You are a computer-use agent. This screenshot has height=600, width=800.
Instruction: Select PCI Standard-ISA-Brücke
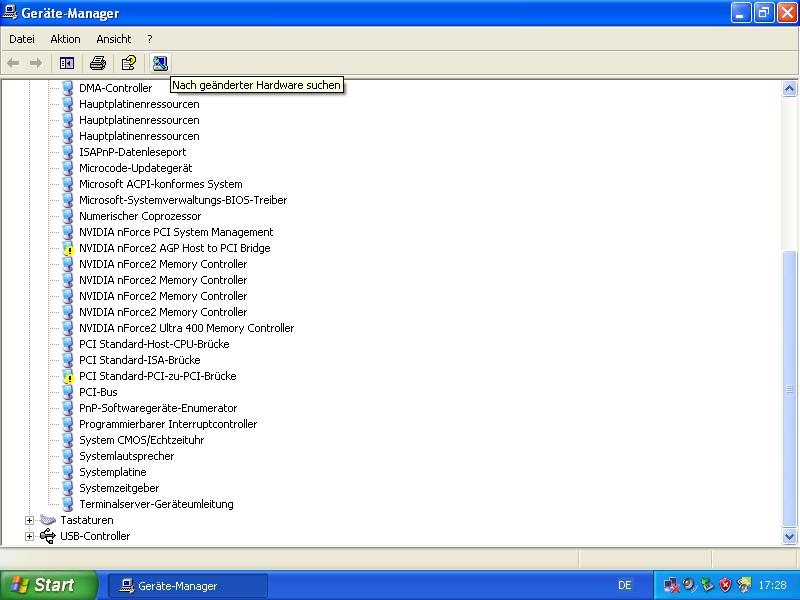[139, 360]
